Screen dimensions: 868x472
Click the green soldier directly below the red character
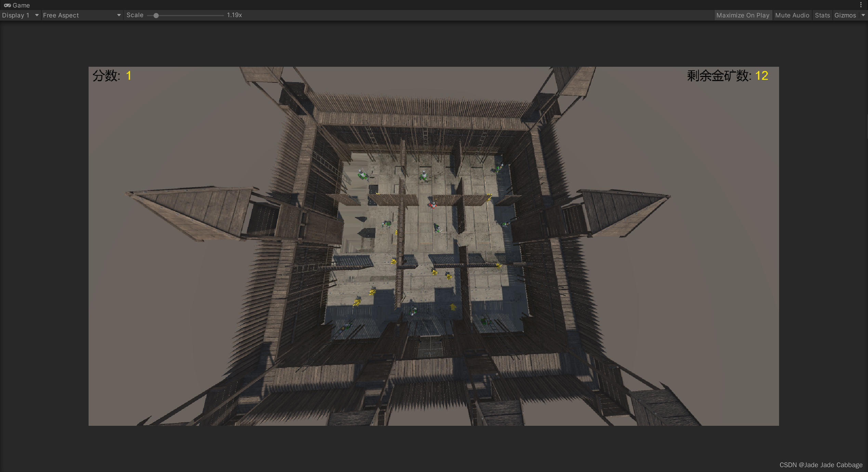(437, 228)
